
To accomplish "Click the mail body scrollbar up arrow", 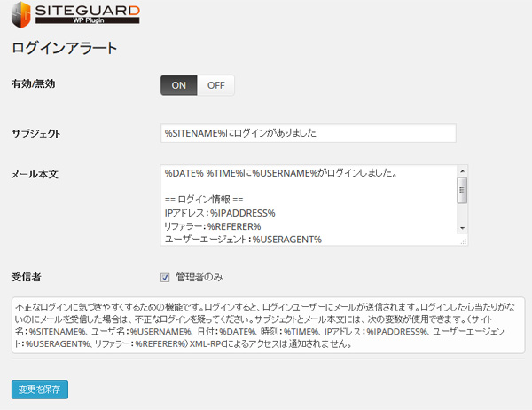I will [462, 170].
